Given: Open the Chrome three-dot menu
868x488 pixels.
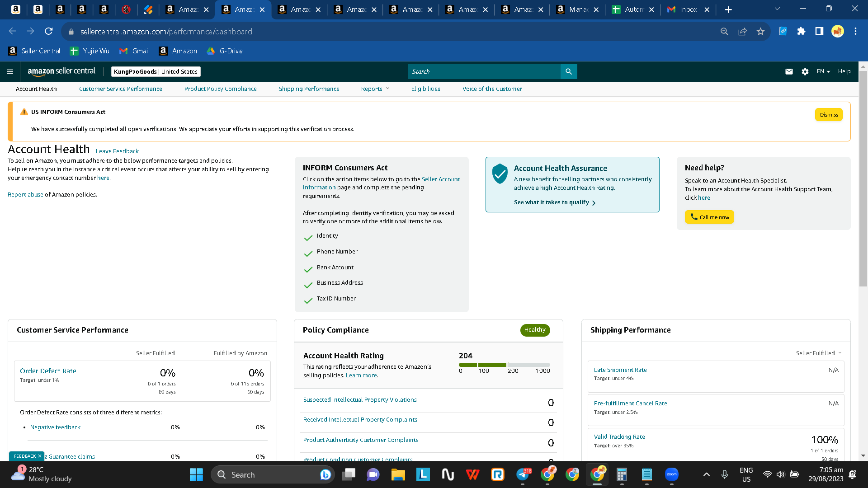Looking at the screenshot, I should [855, 31].
